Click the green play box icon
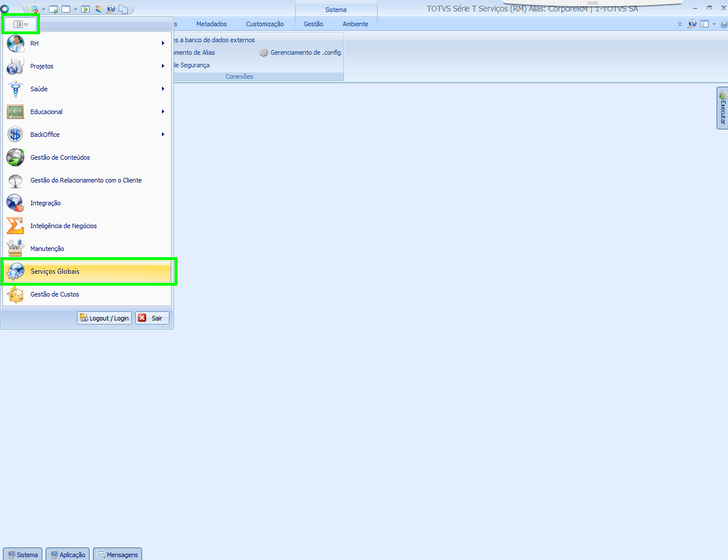Viewport: 728px width, 560px height. 86,9
